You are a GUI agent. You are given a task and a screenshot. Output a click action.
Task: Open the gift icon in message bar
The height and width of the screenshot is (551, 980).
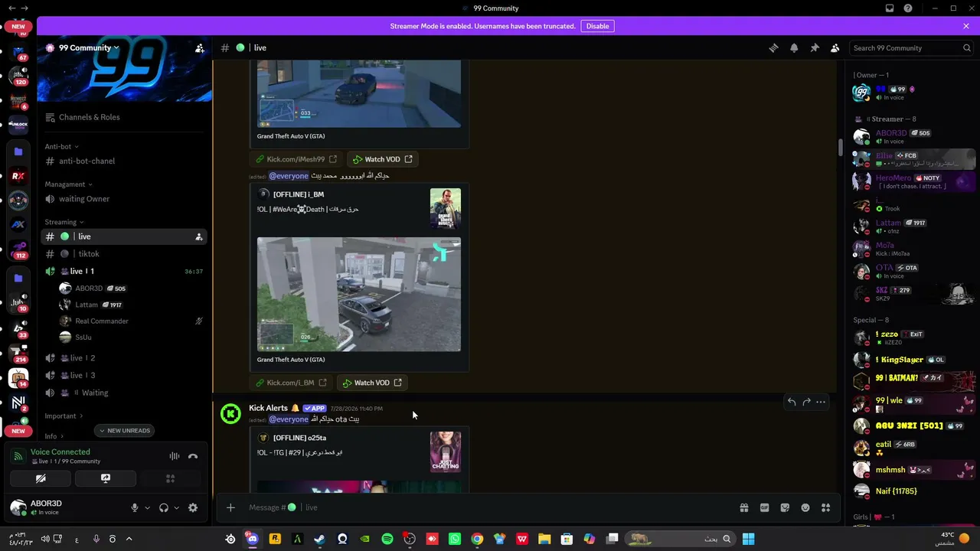tap(743, 507)
